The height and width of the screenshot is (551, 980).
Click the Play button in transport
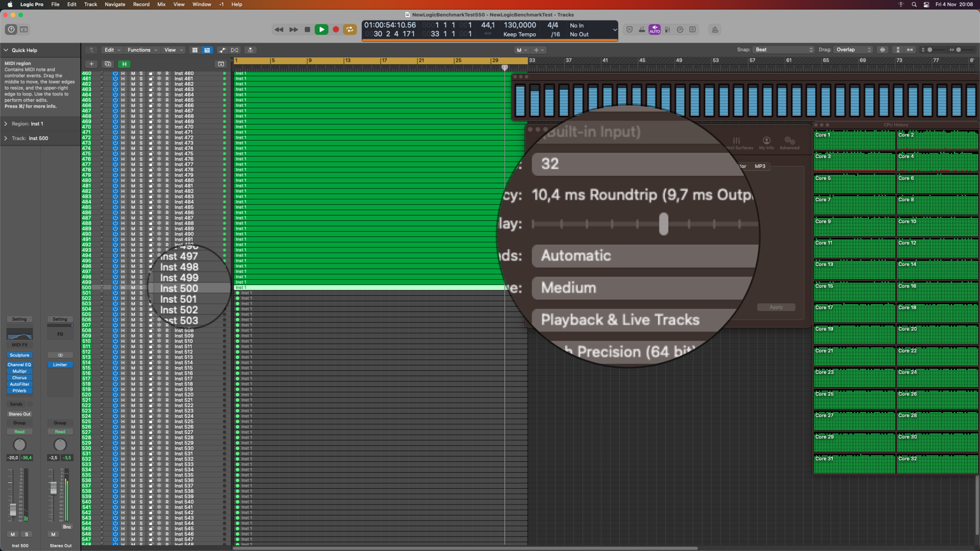click(x=321, y=29)
